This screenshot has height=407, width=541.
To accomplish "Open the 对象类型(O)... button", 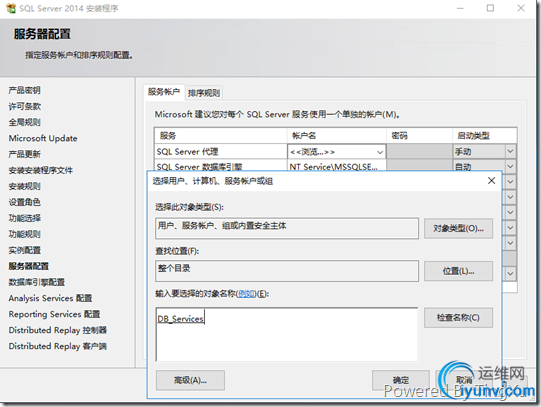I will tap(458, 228).
